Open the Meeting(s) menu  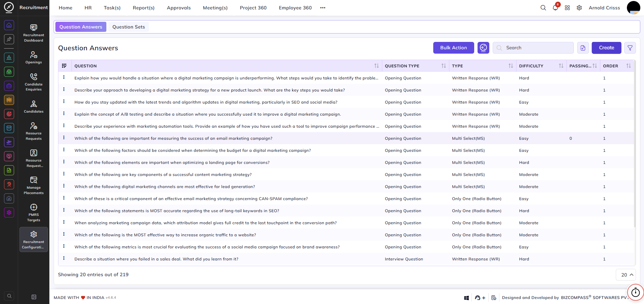[215, 8]
